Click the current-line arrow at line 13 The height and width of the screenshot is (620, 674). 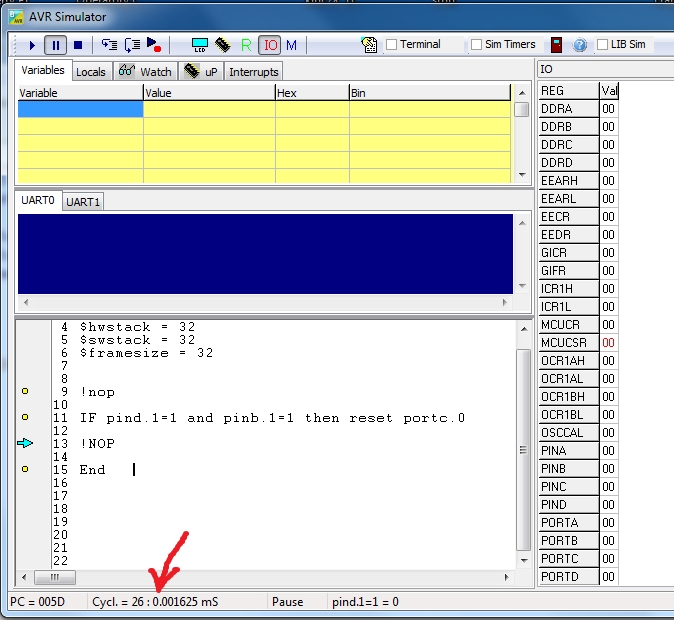[25, 443]
